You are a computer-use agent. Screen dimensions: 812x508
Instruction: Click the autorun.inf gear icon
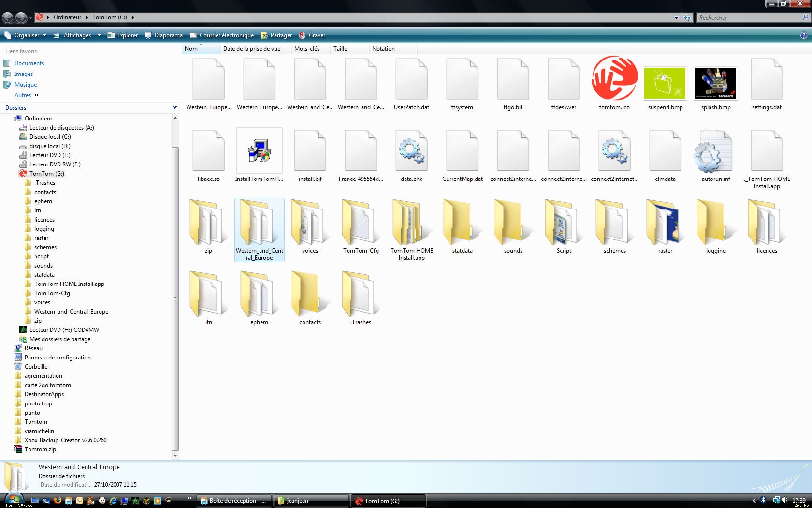(713, 151)
